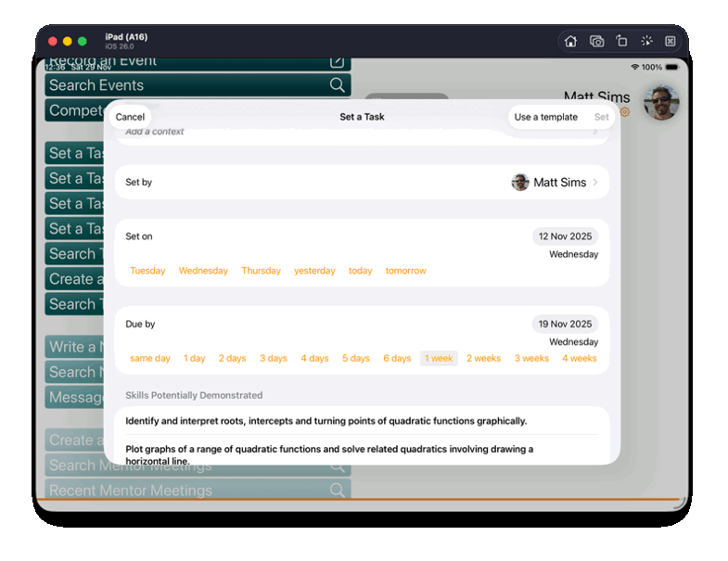Select 2 weeks due option

point(484,359)
